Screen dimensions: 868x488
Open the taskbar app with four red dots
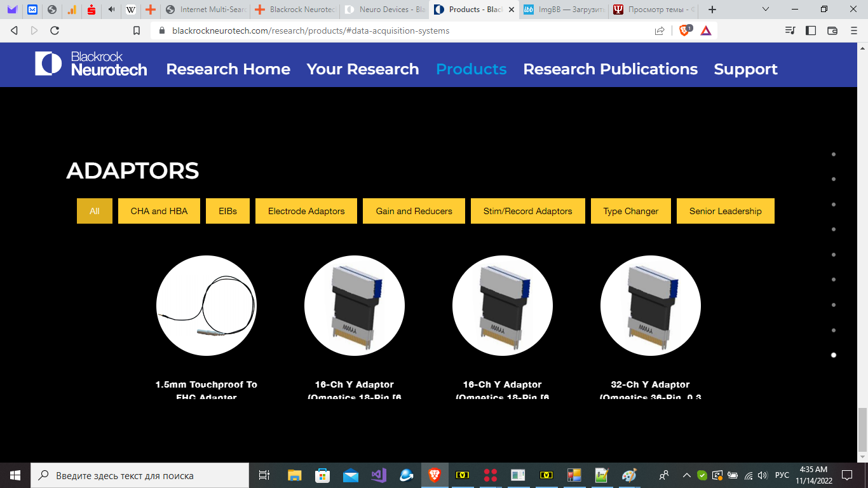tap(490, 475)
